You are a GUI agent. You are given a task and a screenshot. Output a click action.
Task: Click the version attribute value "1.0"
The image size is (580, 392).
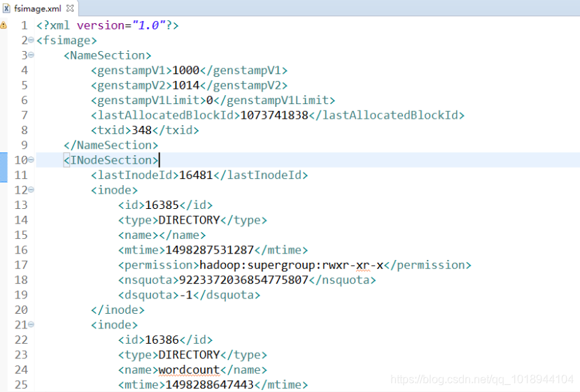pyautogui.click(x=149, y=25)
